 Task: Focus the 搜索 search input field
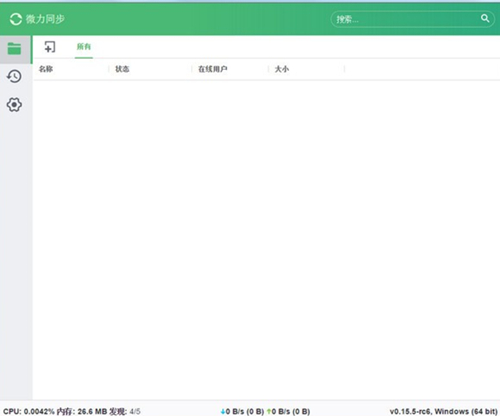click(x=407, y=19)
